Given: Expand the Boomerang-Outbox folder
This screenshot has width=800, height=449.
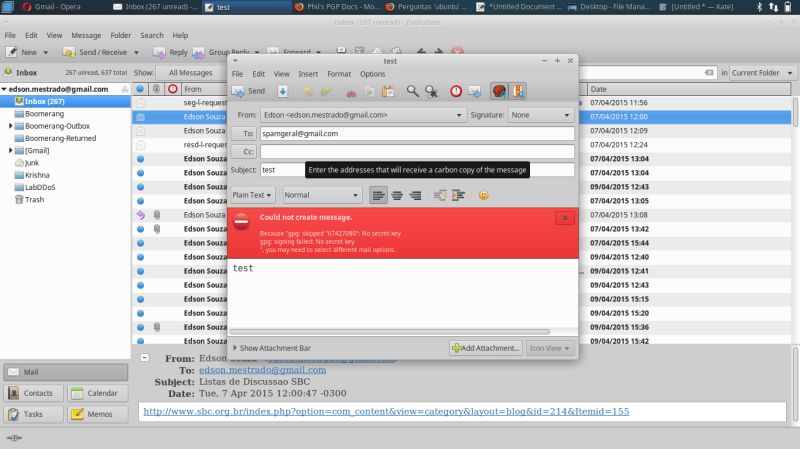Looking at the screenshot, I should pyautogui.click(x=10, y=126).
